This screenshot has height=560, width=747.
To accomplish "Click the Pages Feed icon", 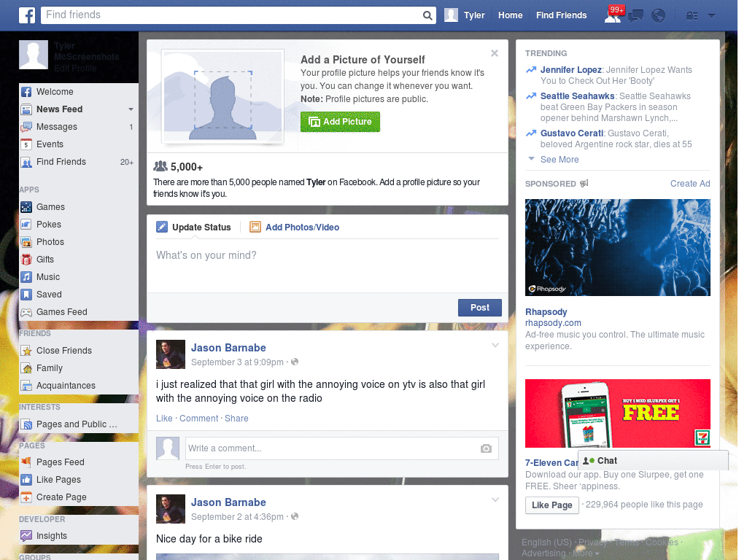I will pyautogui.click(x=26, y=462).
